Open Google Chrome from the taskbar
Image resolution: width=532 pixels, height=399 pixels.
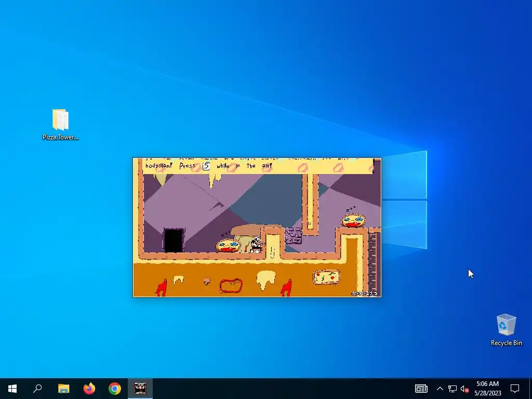[115, 389]
